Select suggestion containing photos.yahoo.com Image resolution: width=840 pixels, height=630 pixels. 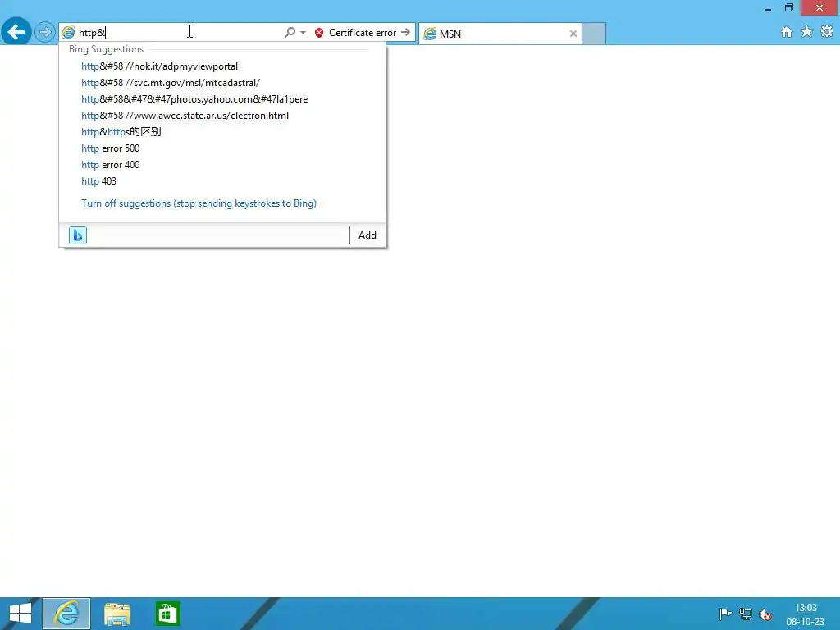pyautogui.click(x=222, y=99)
